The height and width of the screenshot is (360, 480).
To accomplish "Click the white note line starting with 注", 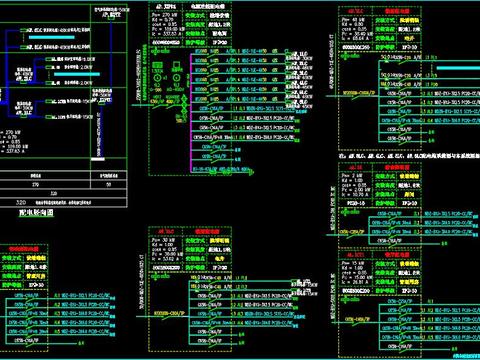I will pos(409,156).
